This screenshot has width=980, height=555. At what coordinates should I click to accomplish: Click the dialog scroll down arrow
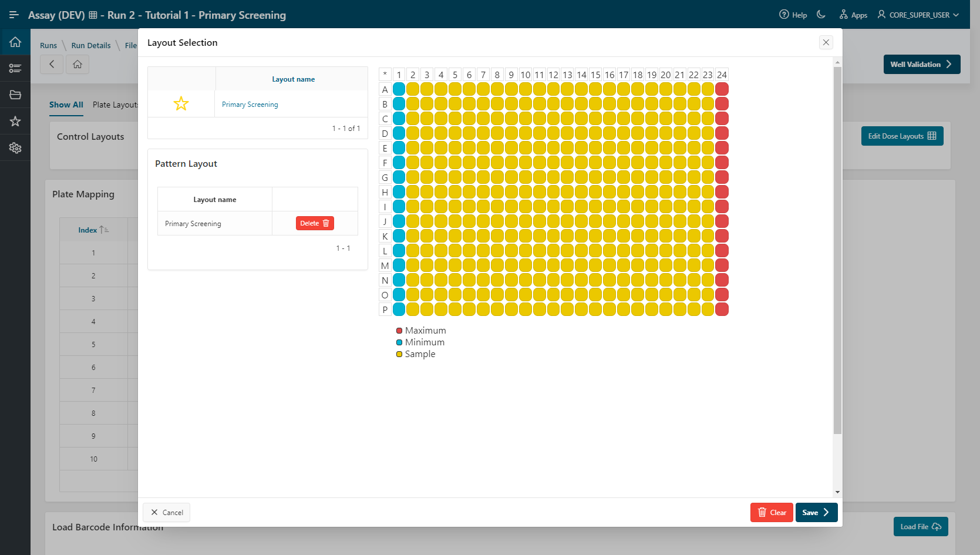837,492
